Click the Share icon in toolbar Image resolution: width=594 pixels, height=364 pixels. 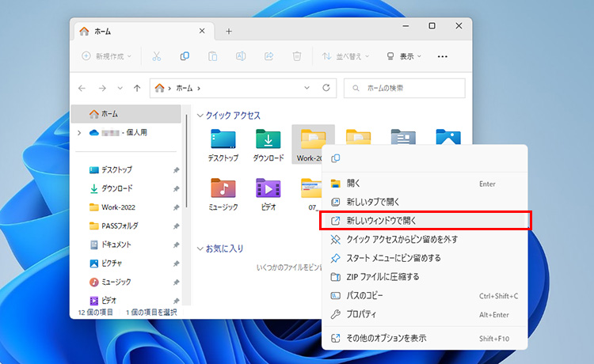268,56
